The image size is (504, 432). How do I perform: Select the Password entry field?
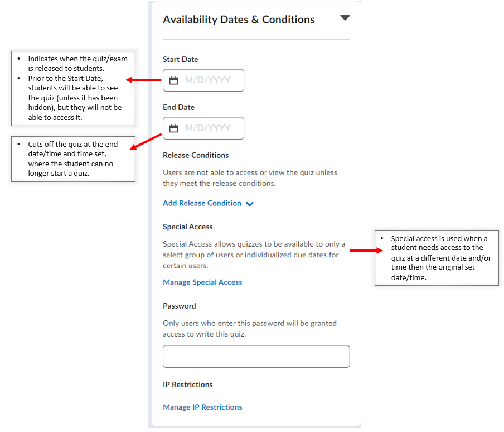[256, 356]
